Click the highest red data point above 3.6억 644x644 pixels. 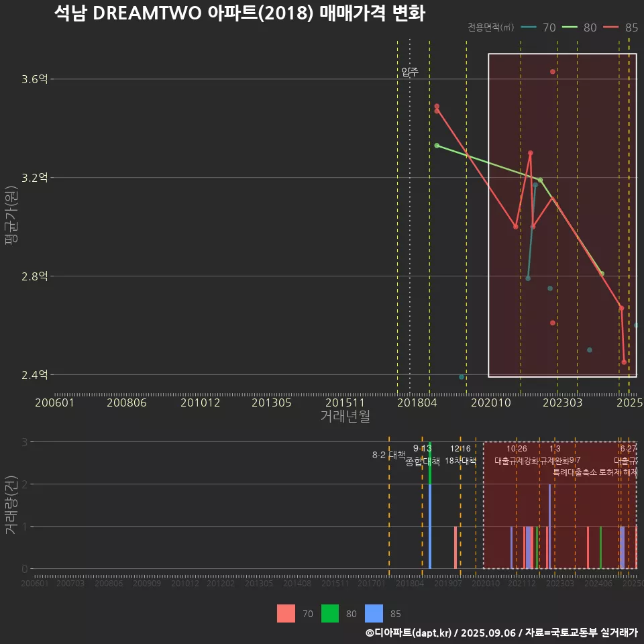coord(552,72)
